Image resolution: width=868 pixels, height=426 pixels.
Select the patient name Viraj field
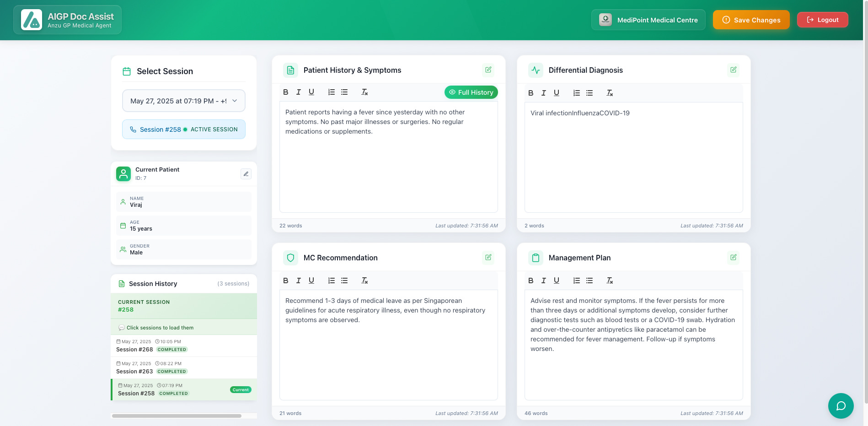point(184,202)
